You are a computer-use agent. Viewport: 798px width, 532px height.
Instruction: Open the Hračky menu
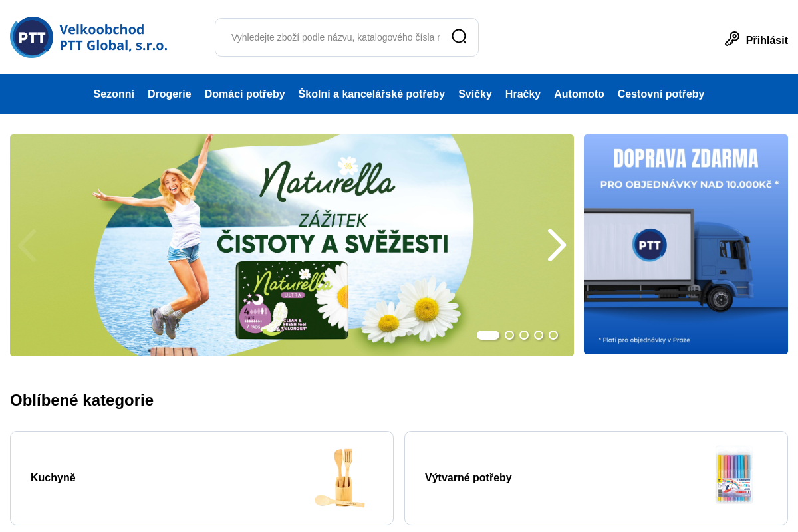[x=523, y=94]
